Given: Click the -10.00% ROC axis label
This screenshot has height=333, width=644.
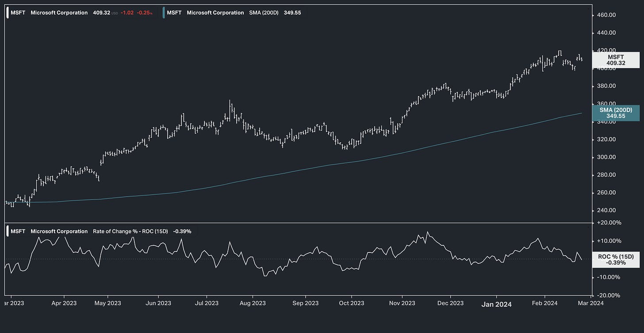Looking at the screenshot, I should (x=609, y=277).
